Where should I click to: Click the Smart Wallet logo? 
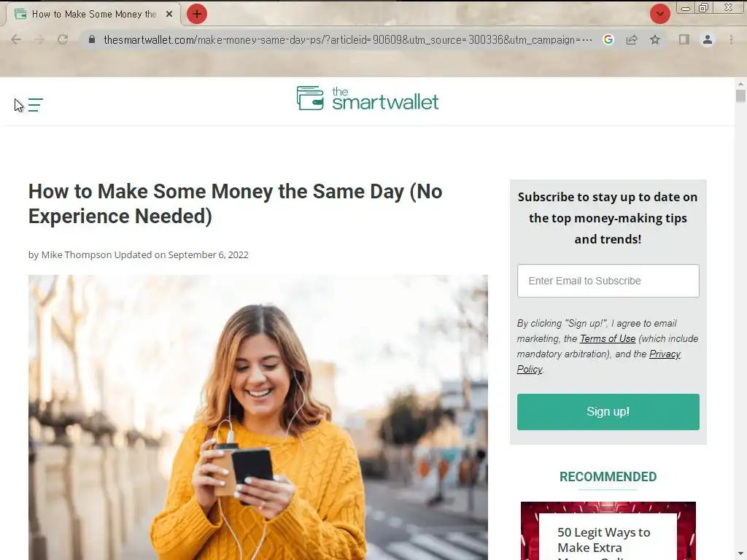click(x=368, y=98)
